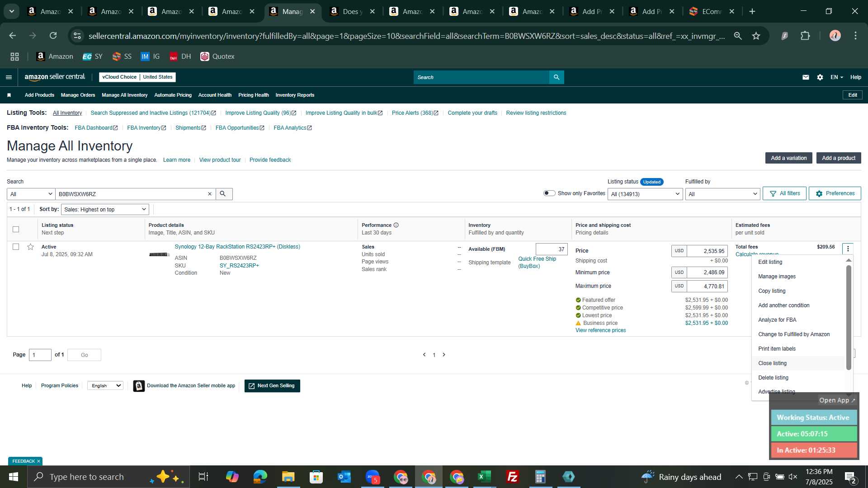Open the Windows Start menu

(x=14, y=477)
